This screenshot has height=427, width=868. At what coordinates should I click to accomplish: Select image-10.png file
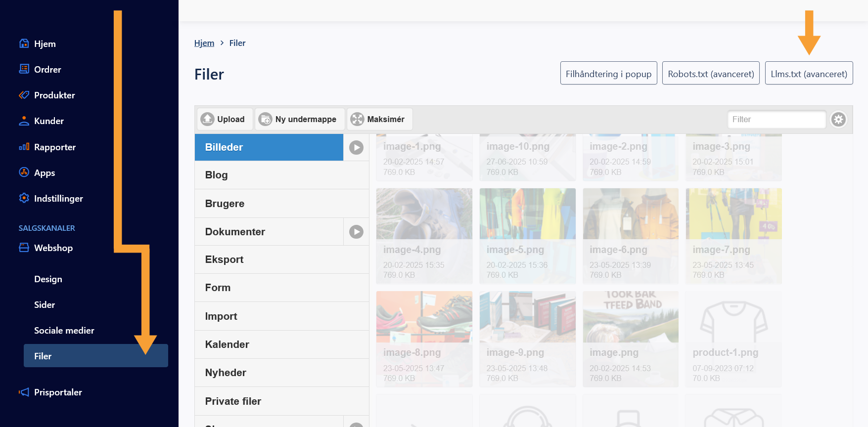coord(528,157)
